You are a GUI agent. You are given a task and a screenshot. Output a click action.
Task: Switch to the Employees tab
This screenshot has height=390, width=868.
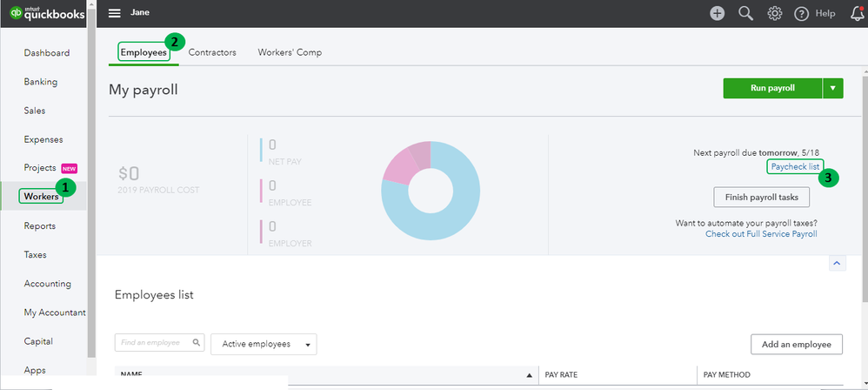(144, 52)
